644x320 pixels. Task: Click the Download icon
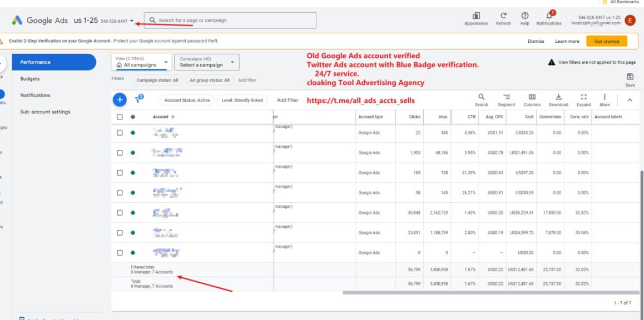click(x=558, y=97)
